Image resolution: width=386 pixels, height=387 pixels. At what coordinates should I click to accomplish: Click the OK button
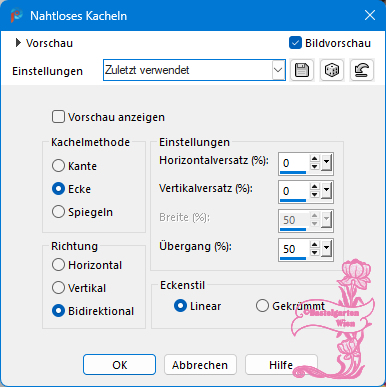pyautogui.click(x=119, y=365)
